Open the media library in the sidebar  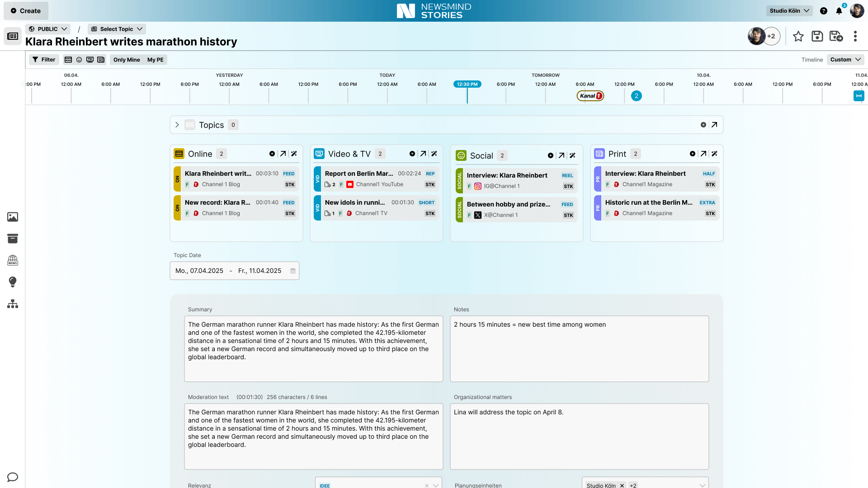coord(12,217)
